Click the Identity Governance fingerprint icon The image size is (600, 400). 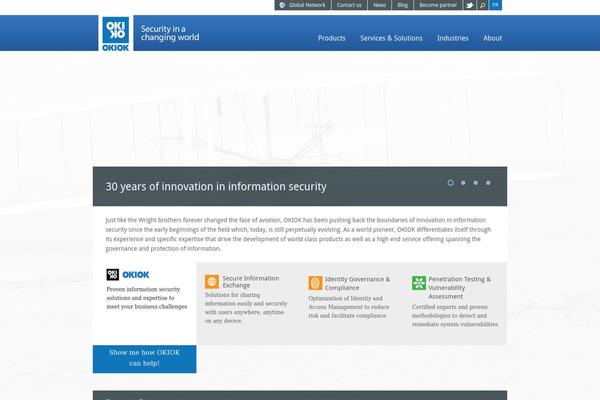tap(315, 283)
